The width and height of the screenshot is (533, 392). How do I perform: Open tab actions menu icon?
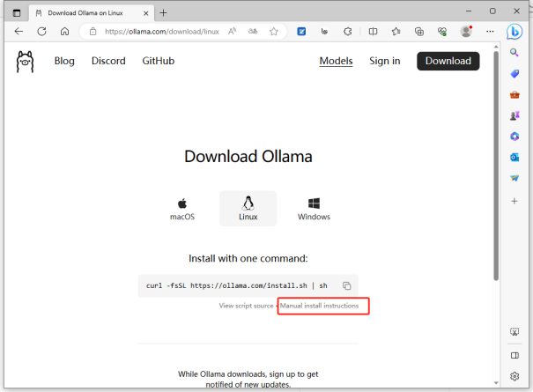click(x=17, y=13)
